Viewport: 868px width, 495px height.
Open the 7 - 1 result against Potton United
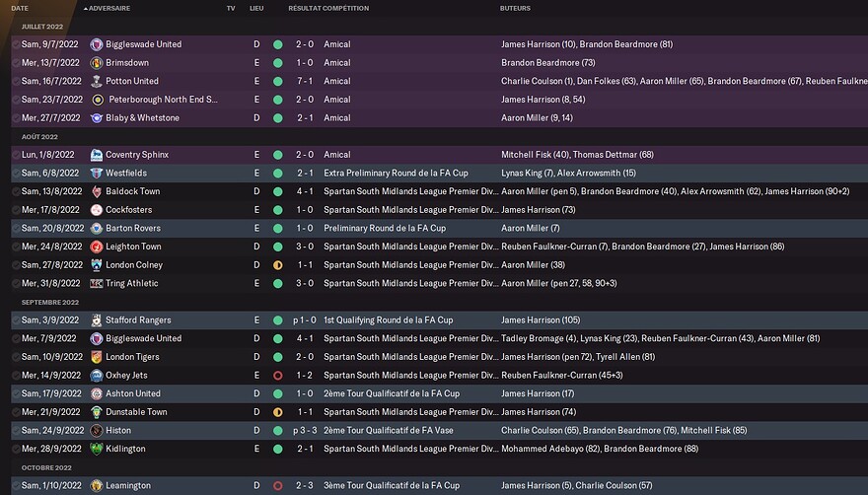[x=304, y=81]
